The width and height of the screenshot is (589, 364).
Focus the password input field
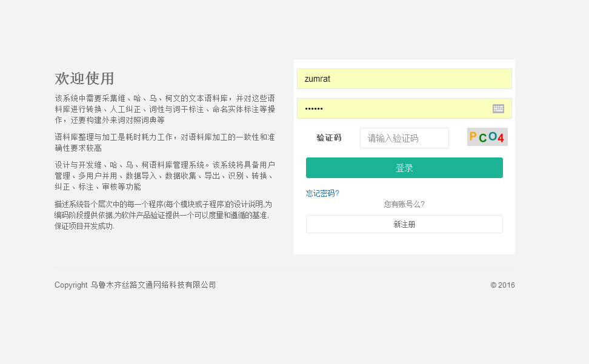(x=404, y=108)
